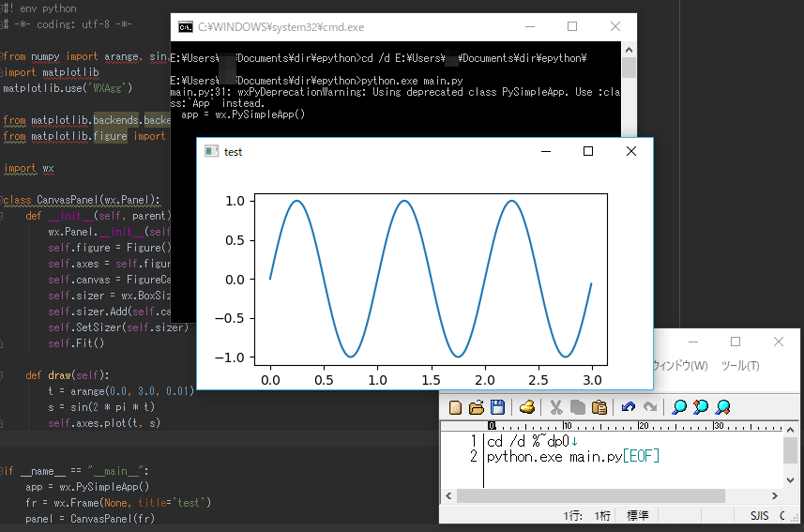The image size is (804, 532).
Task: Click the last magnifier search icon
Action: [x=722, y=407]
